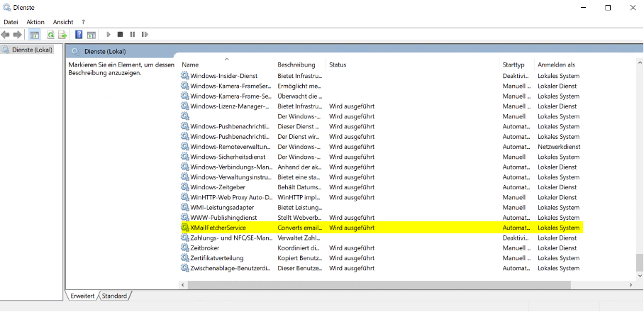The image size is (644, 312).
Task: Open the Ansicht menu
Action: 63,22
